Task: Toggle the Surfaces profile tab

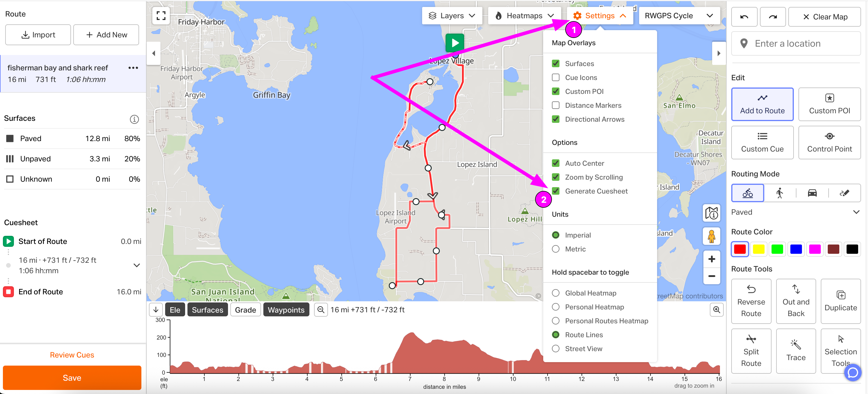Action: point(207,309)
